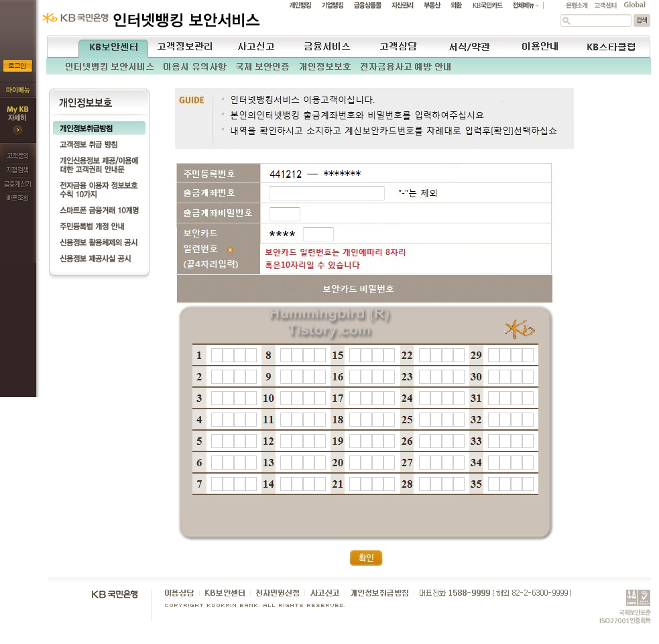
Task: Select the KB보안센터 main tab
Action: coord(113,48)
